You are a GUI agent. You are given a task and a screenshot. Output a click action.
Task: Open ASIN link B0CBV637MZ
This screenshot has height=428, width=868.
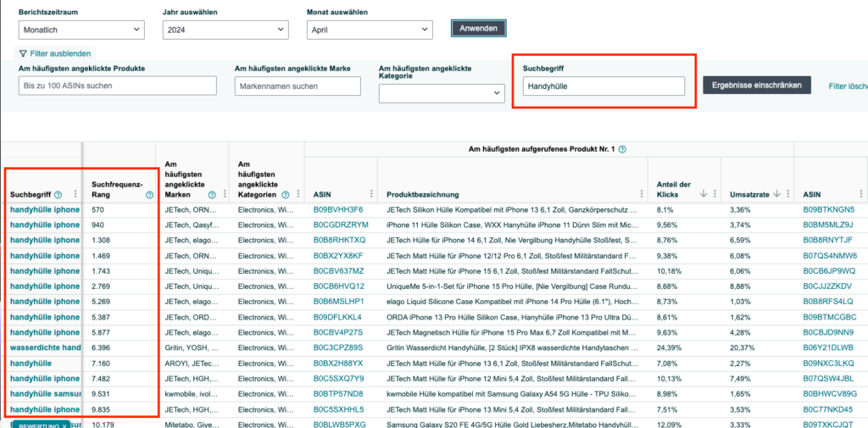coord(339,270)
